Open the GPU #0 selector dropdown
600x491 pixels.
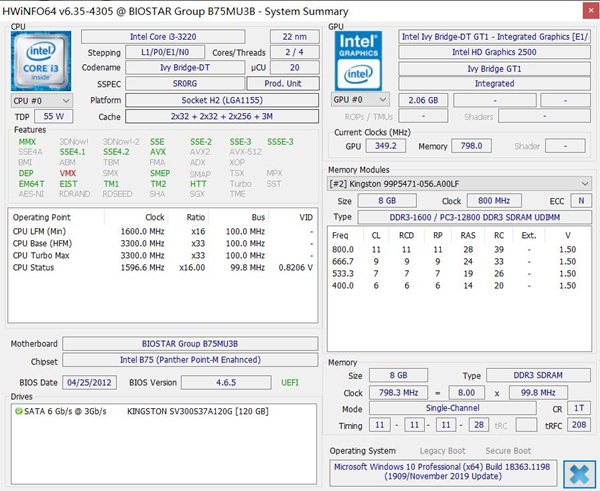(x=360, y=100)
